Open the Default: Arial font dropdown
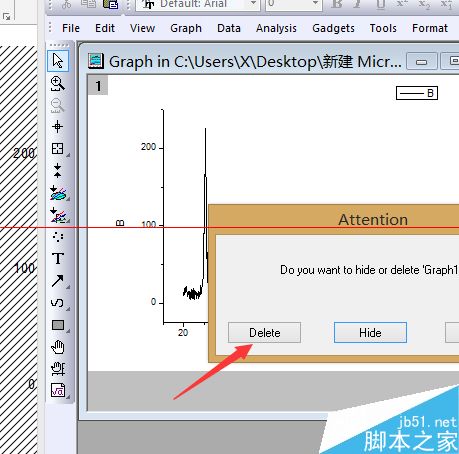 (253, 4)
